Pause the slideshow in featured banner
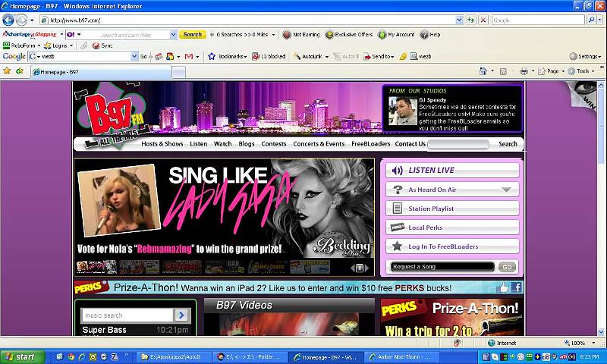 coord(360,268)
